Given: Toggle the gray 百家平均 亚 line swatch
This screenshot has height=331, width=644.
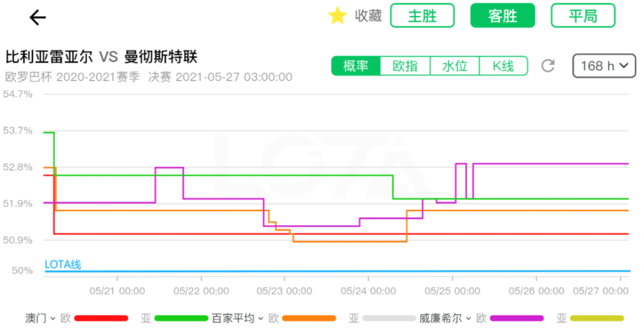Looking at the screenshot, I should pyautogui.click(x=389, y=318).
